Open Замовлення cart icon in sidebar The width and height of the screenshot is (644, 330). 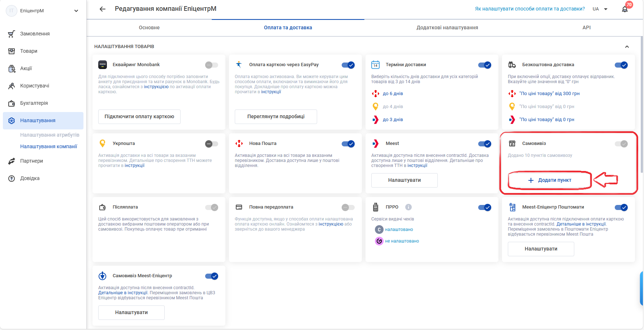coord(12,34)
